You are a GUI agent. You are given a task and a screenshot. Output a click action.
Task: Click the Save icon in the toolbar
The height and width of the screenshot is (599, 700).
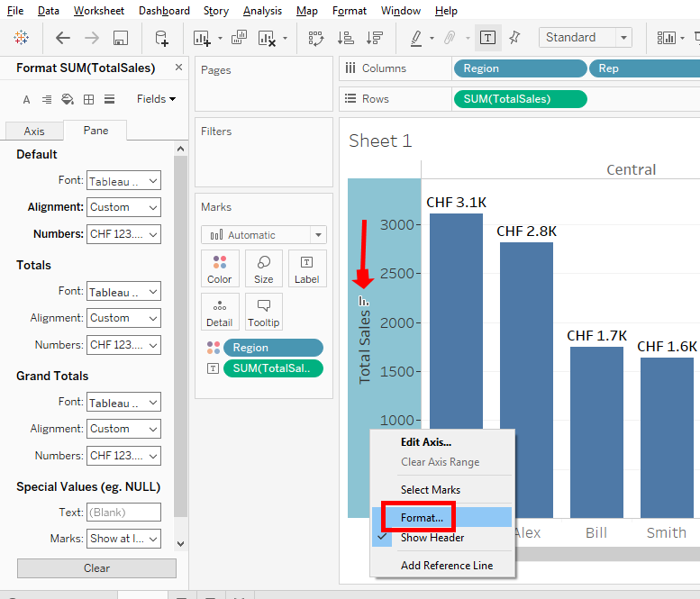coord(121,38)
